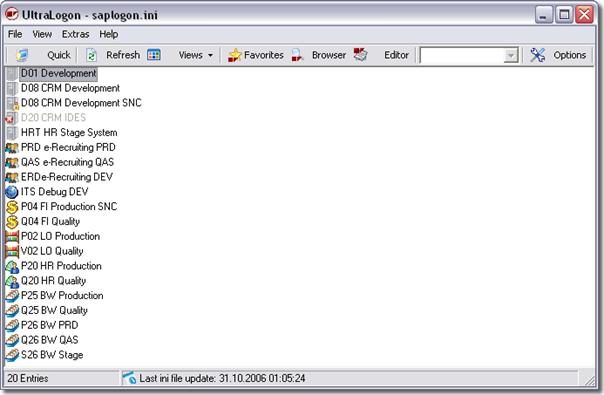The height and width of the screenshot is (395, 604).
Task: Click the globe icon of ITS Debug DEV
Action: click(x=12, y=192)
